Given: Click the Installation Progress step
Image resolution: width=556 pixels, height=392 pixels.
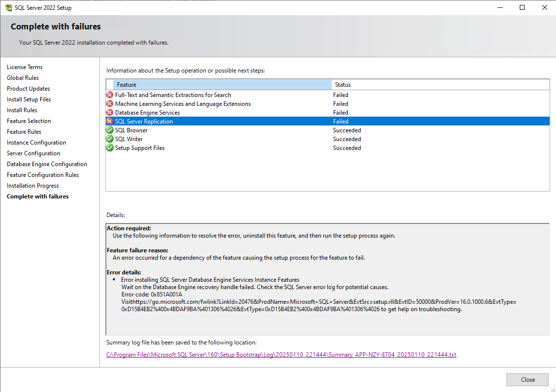Looking at the screenshot, I should 33,186.
